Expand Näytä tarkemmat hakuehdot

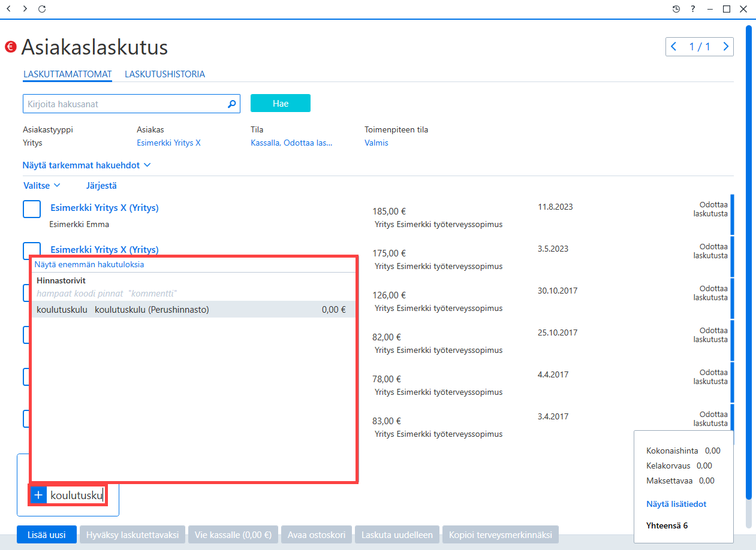pos(86,165)
